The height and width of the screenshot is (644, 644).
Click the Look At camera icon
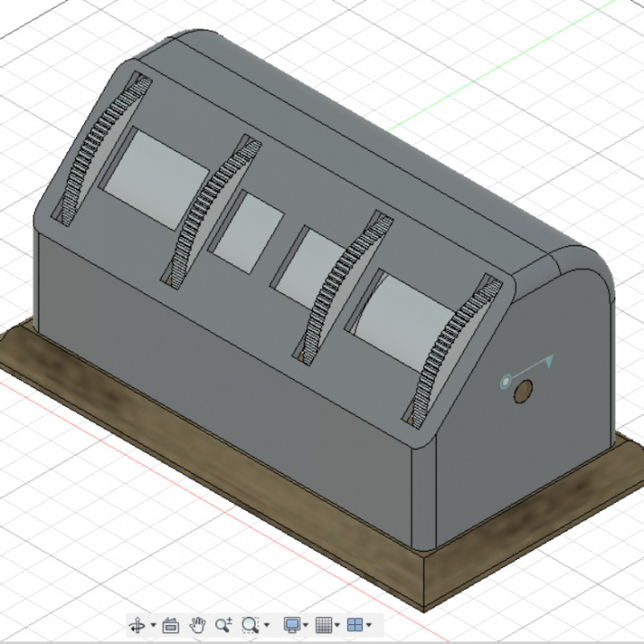(172, 624)
